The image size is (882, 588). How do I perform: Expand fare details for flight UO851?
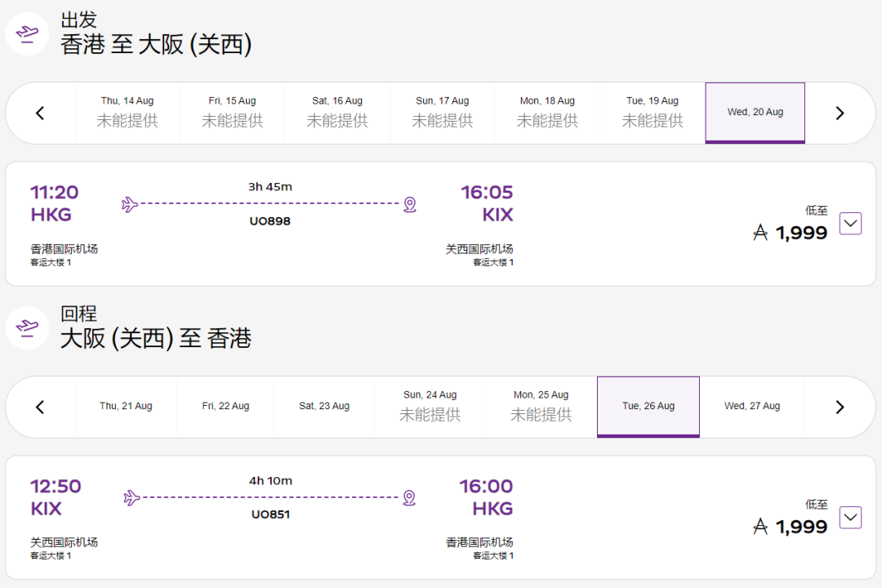point(850,517)
